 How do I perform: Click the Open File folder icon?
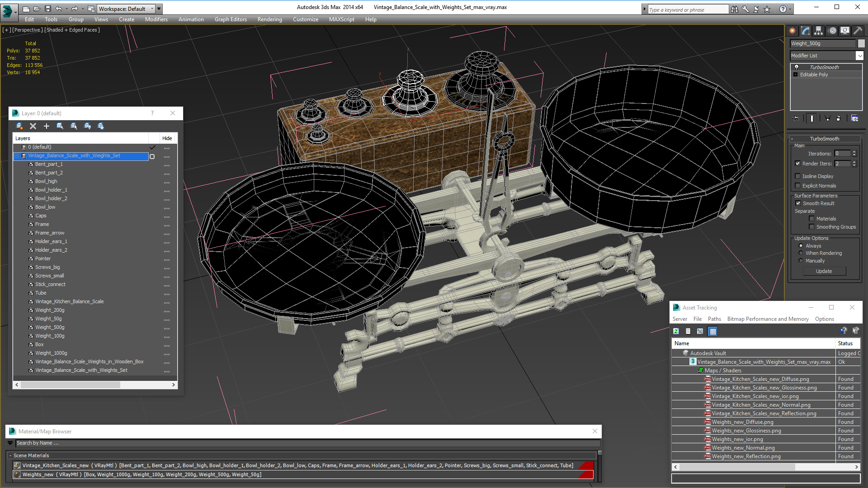tap(37, 9)
